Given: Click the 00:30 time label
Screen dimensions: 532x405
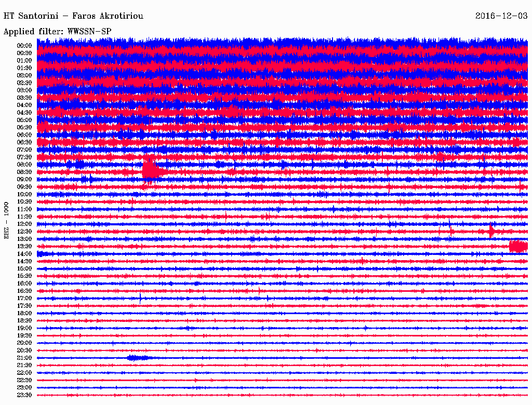Looking at the screenshot, I should (24, 53).
